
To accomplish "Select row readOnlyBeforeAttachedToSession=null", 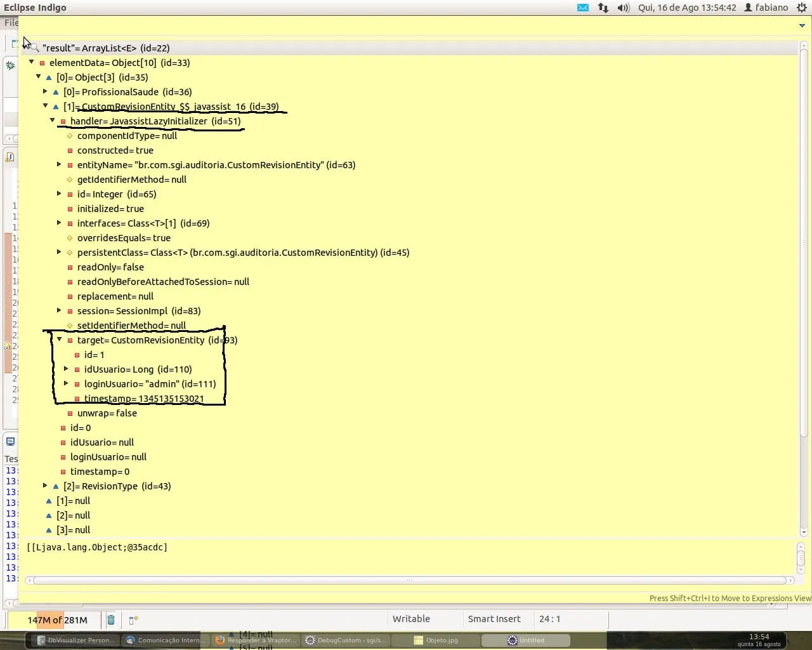I will point(163,282).
